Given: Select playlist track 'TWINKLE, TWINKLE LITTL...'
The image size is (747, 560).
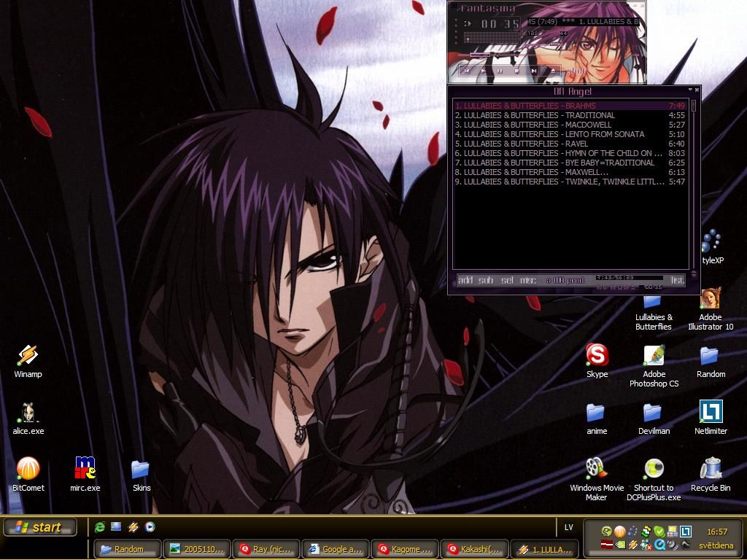Looking at the screenshot, I should (x=570, y=182).
